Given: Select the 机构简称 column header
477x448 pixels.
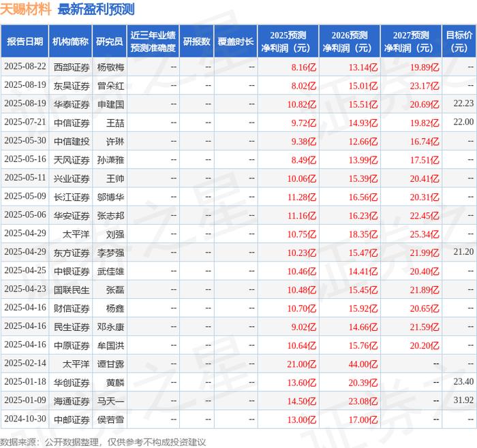Looking at the screenshot, I should click(70, 42).
